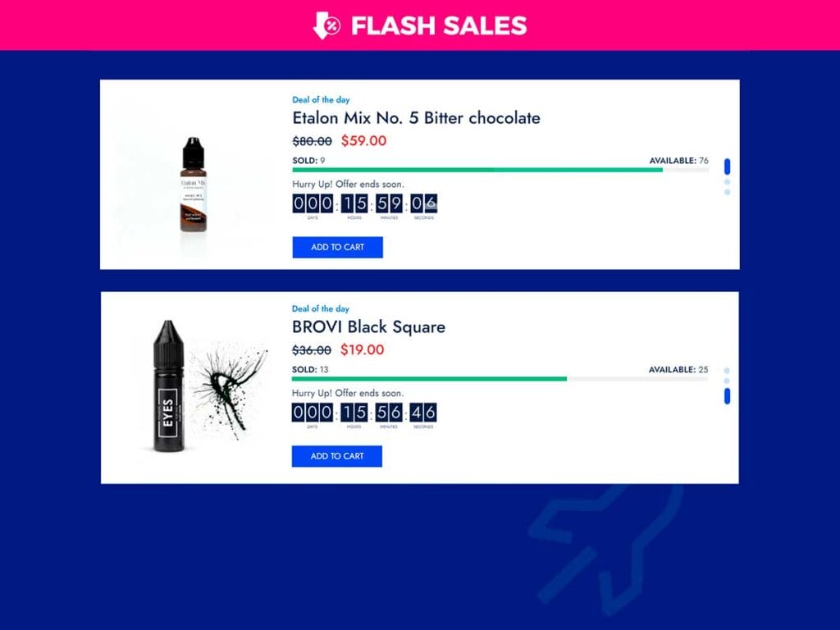Click the Etalon Mix sold progress bar
This screenshot has width=840, height=630.
point(500,170)
